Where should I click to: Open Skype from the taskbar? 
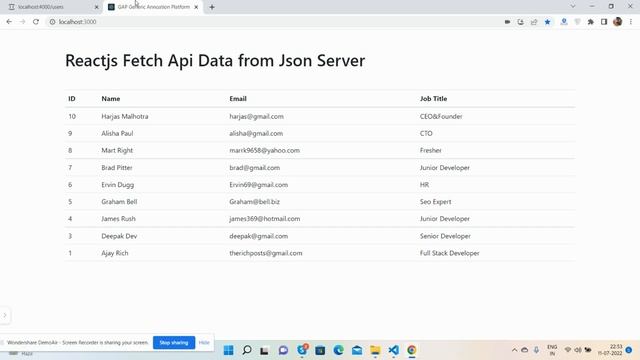click(x=302, y=350)
